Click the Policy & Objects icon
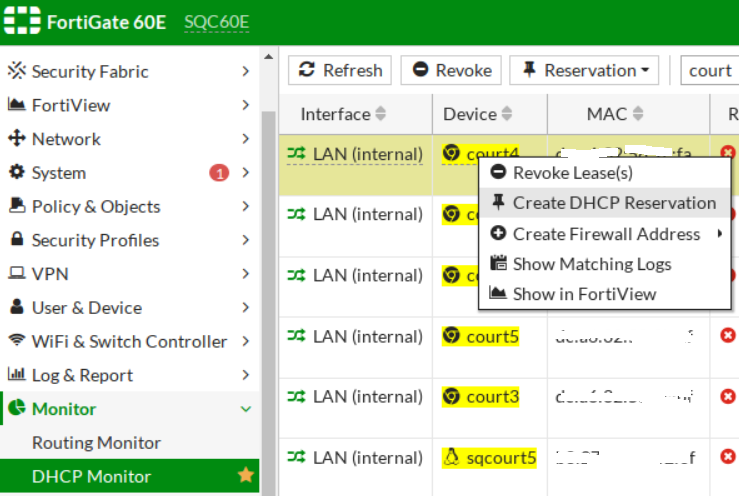The width and height of the screenshot is (739, 496). (x=17, y=206)
